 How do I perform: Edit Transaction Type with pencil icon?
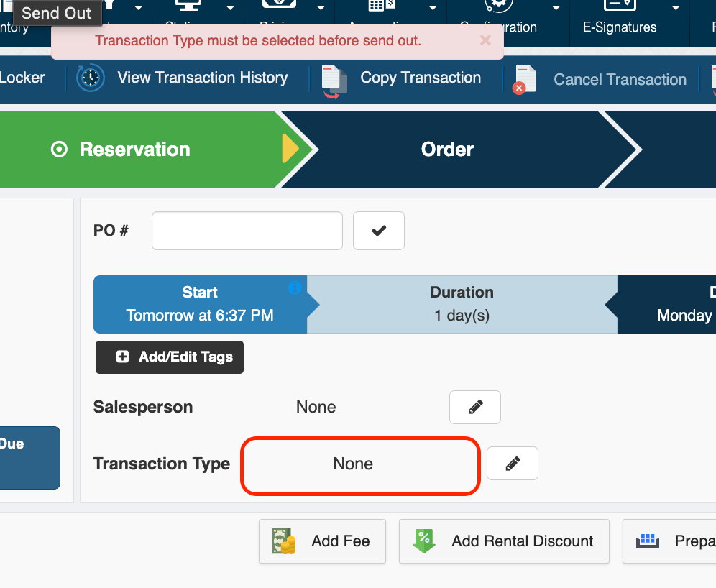click(x=512, y=464)
